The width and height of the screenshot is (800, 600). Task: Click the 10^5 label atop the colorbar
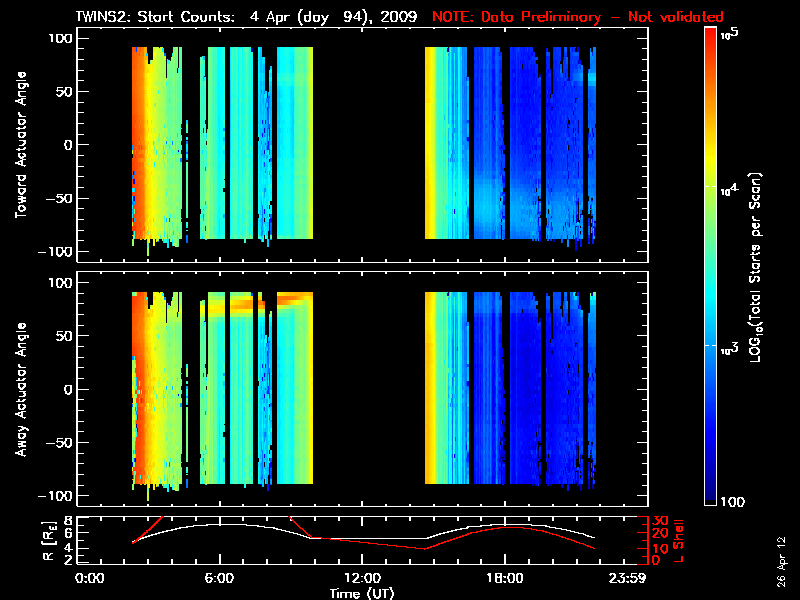pos(729,33)
